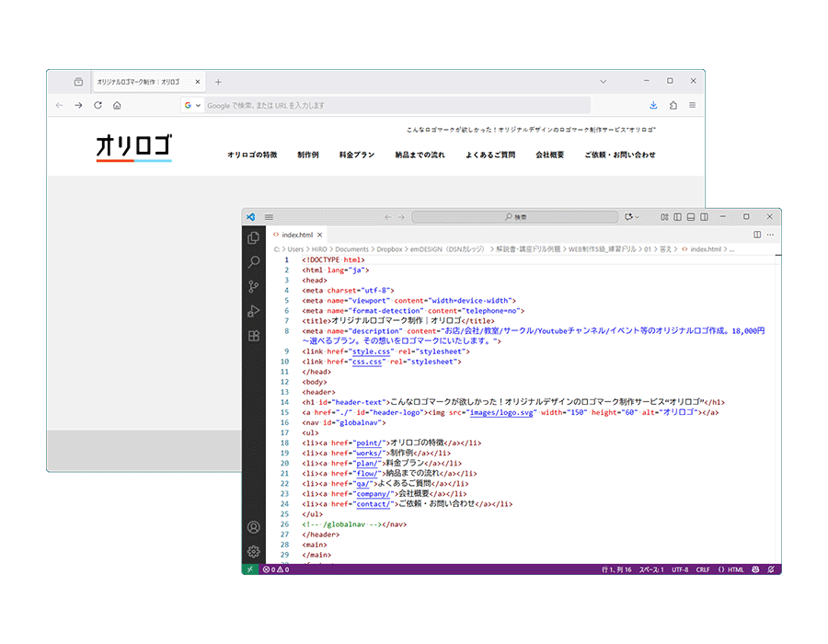Toggle the secondary side bar layout button
Viewport: 828px width, 644px height.
[705, 217]
